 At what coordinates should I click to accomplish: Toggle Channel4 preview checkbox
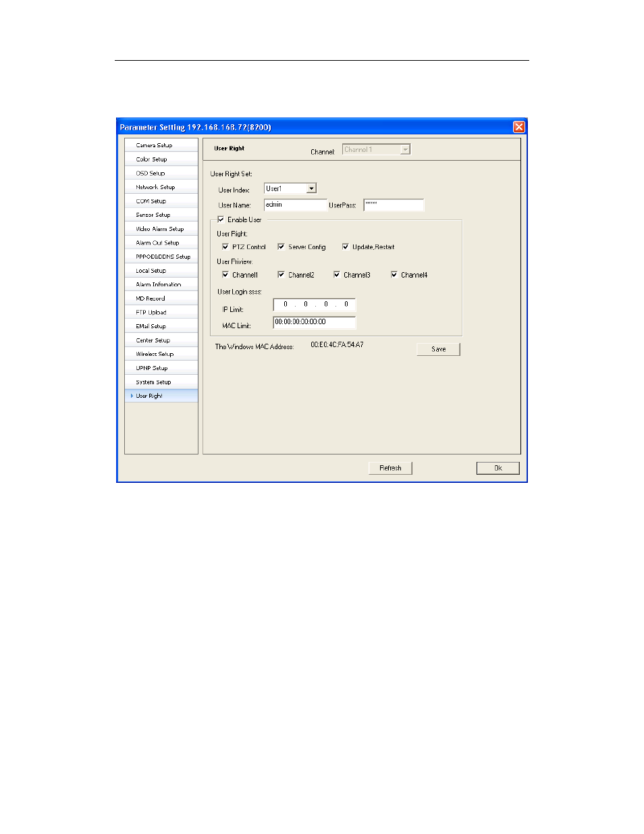pos(394,275)
